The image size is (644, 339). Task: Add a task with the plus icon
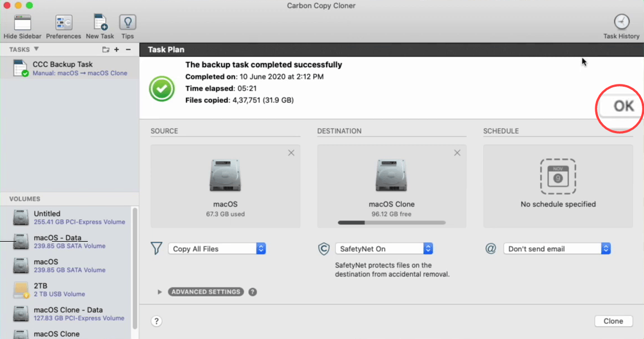117,50
